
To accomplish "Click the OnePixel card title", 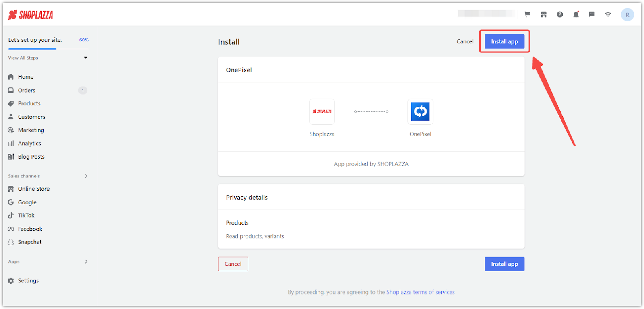I will click(239, 70).
